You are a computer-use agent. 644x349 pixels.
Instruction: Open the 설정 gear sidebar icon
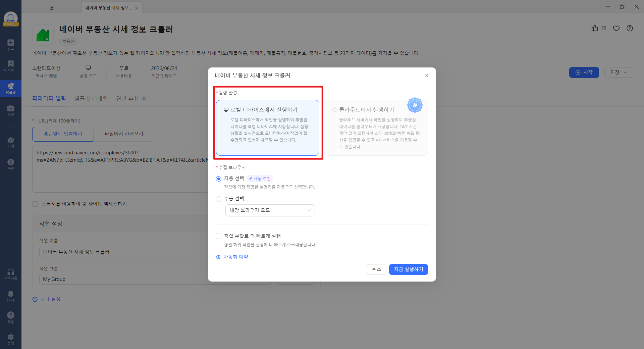pos(11,339)
